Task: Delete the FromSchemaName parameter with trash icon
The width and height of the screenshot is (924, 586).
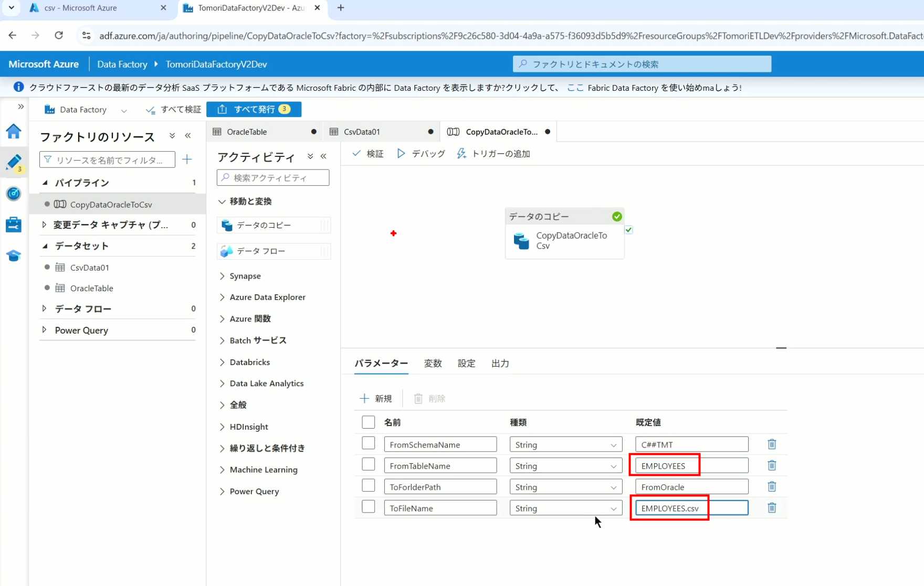Action: coord(771,444)
